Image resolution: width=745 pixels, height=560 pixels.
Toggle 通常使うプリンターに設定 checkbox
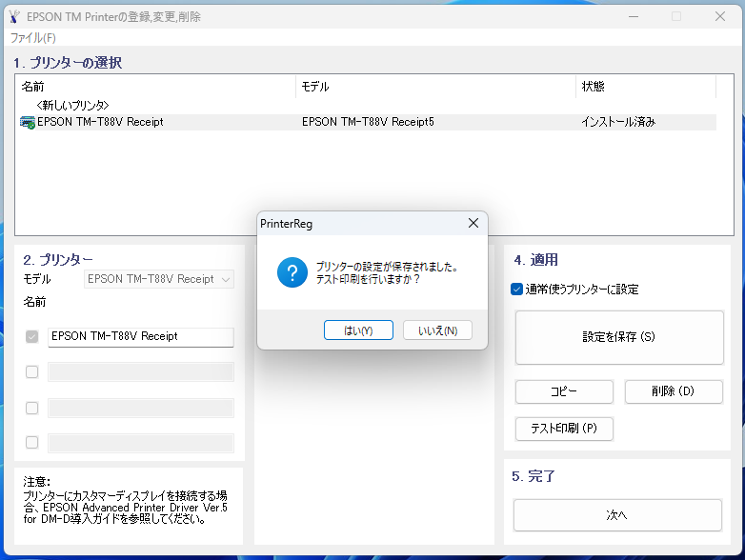click(517, 290)
